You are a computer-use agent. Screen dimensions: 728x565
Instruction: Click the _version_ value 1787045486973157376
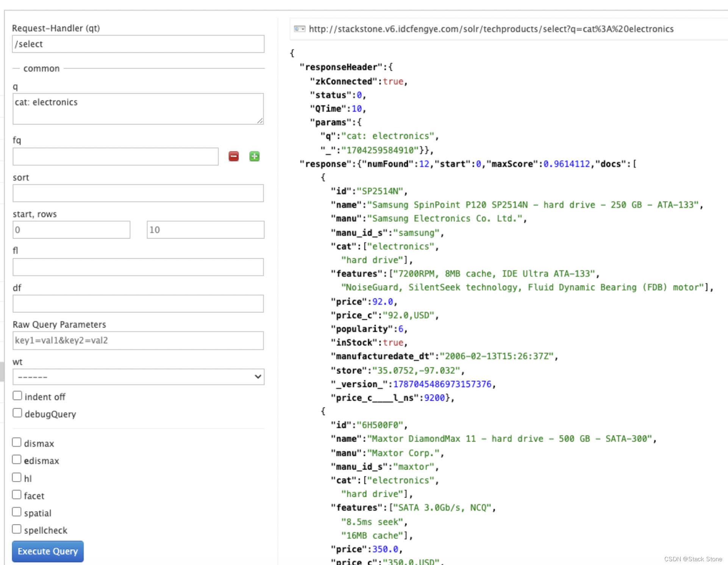[x=442, y=384]
